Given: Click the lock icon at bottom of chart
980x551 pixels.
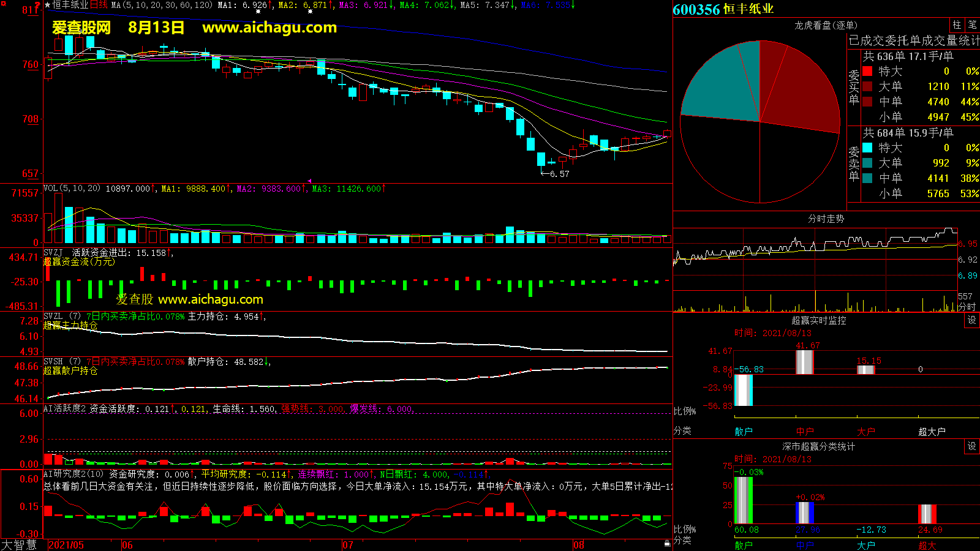Looking at the screenshot, I should pyautogui.click(x=667, y=543).
